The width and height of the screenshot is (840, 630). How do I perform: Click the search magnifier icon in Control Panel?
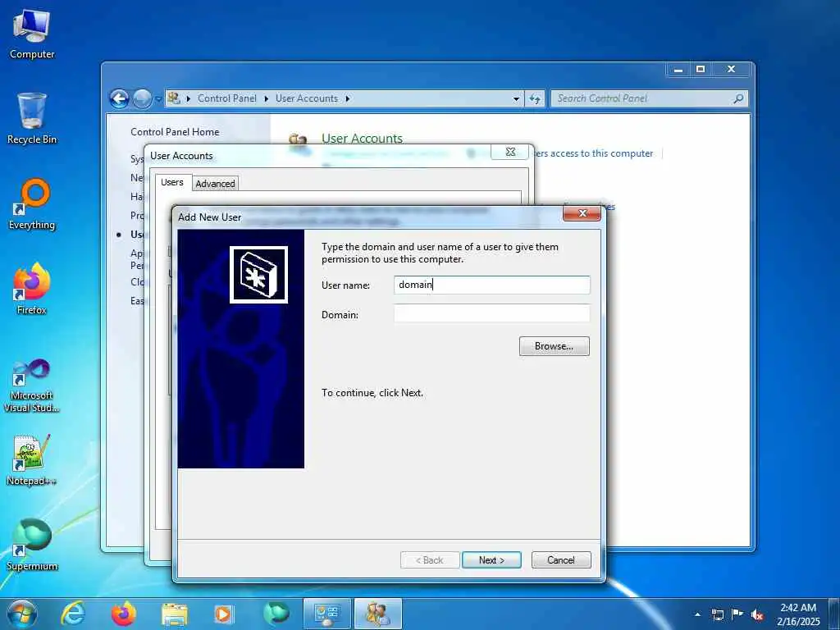(738, 98)
